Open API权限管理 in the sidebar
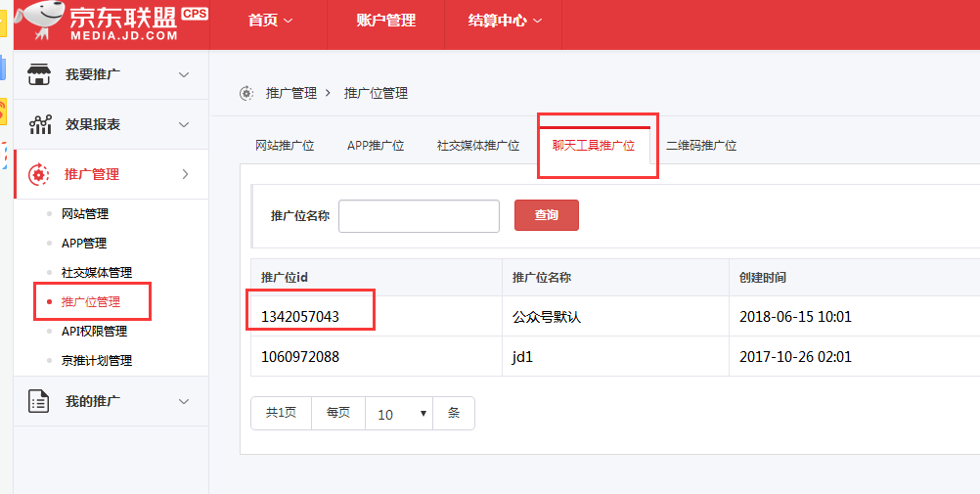This screenshot has width=980, height=494. point(94,332)
